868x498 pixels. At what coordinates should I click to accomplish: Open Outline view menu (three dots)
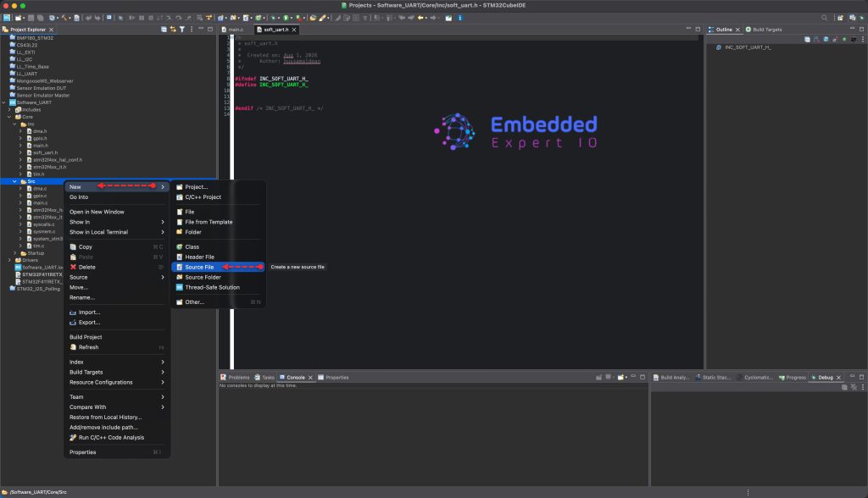click(x=862, y=39)
